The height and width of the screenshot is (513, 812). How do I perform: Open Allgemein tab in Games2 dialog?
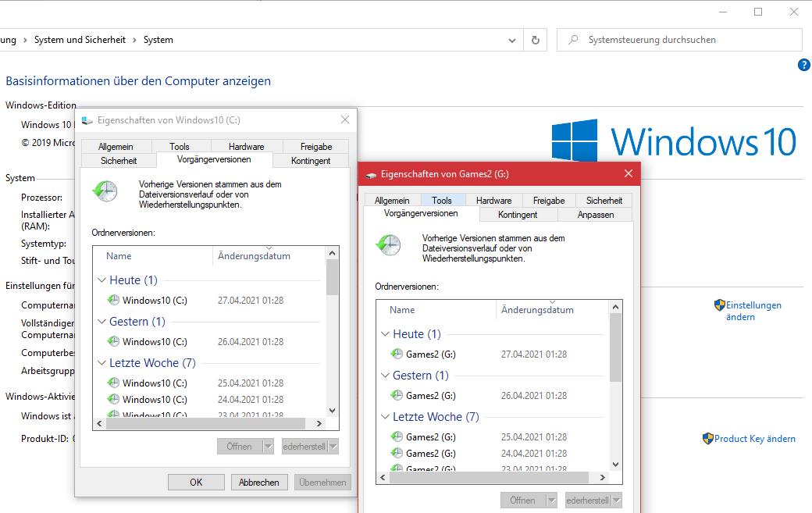pyautogui.click(x=392, y=201)
